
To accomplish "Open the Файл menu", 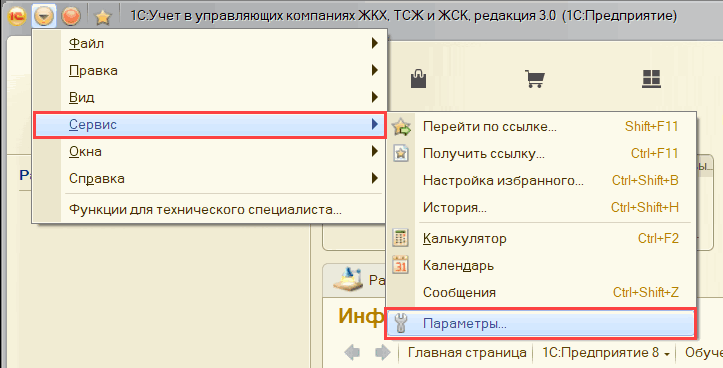I will point(209,43).
